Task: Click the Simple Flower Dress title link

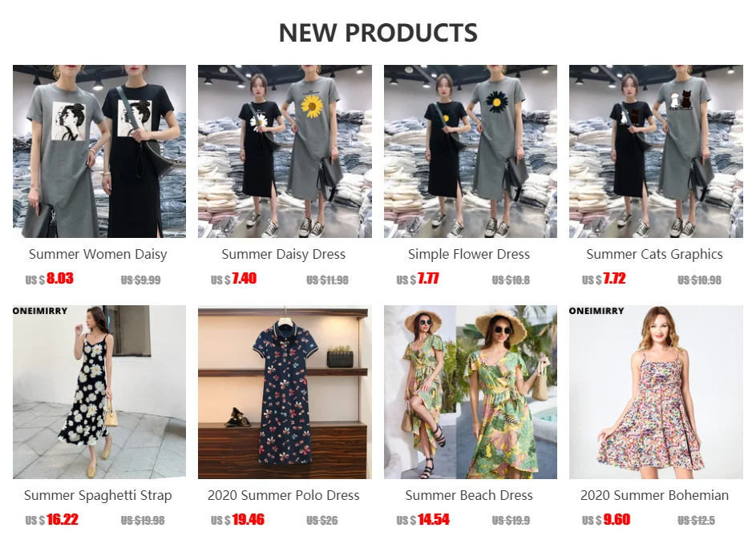Action: coord(469,254)
